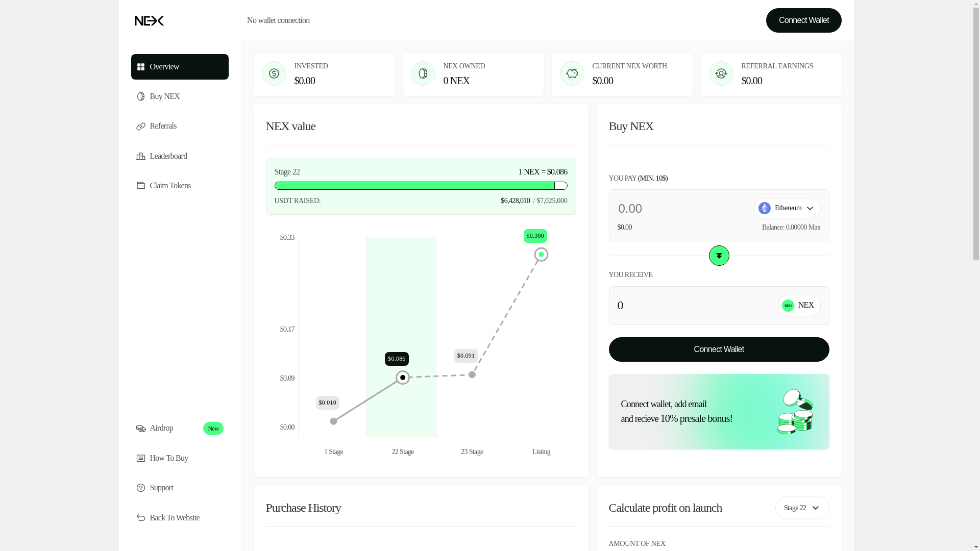Click the $6,428,010 raised amount
This screenshot has height=551, width=980.
point(516,201)
